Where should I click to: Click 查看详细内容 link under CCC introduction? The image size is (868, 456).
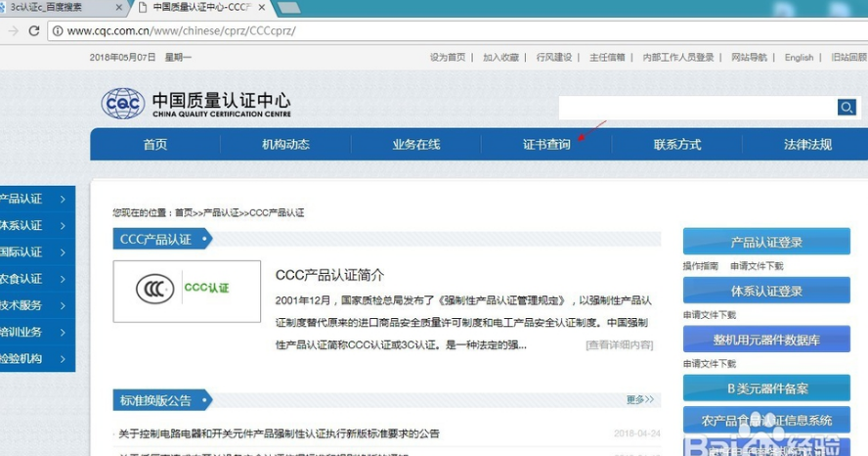(x=620, y=344)
